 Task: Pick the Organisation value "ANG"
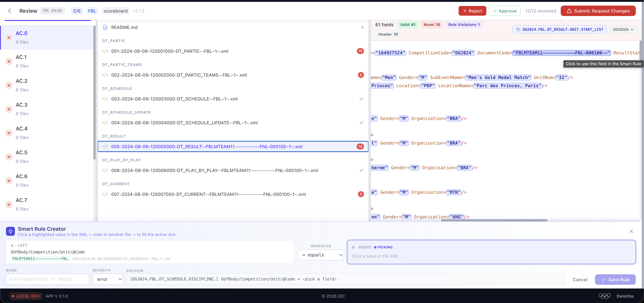456,217
